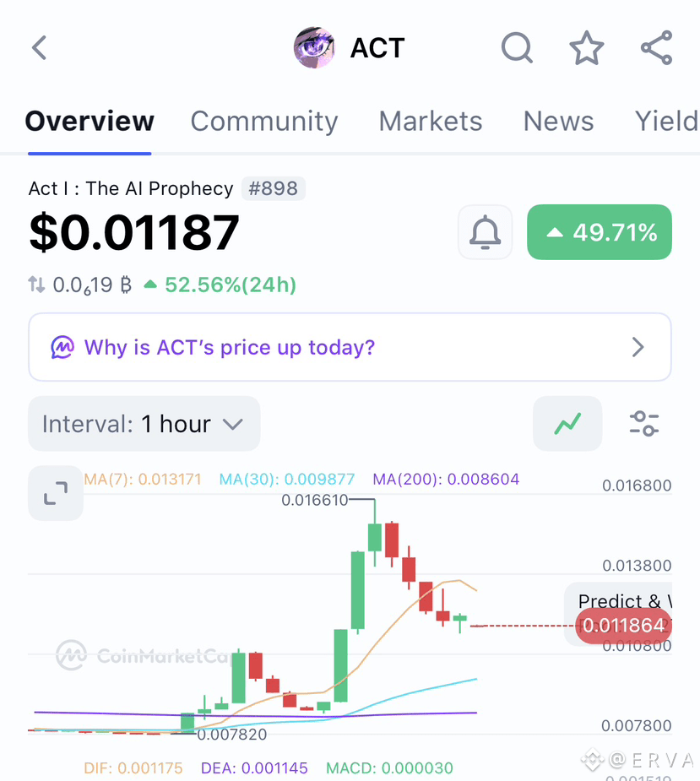Open search with the magnifier icon

point(517,48)
